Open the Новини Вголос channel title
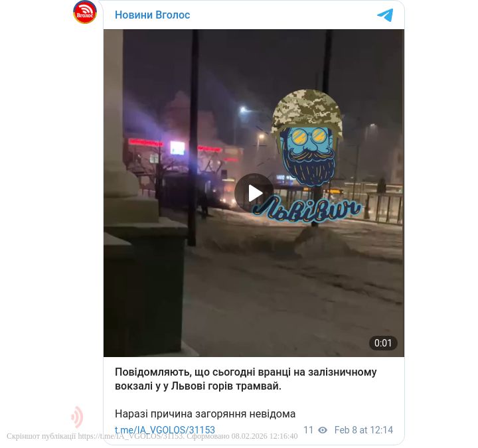Screen dimensions: 478x448 [152, 15]
